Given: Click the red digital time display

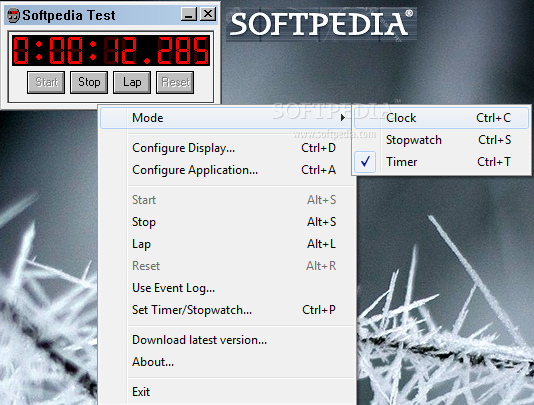Looking at the screenshot, I should 111,51.
